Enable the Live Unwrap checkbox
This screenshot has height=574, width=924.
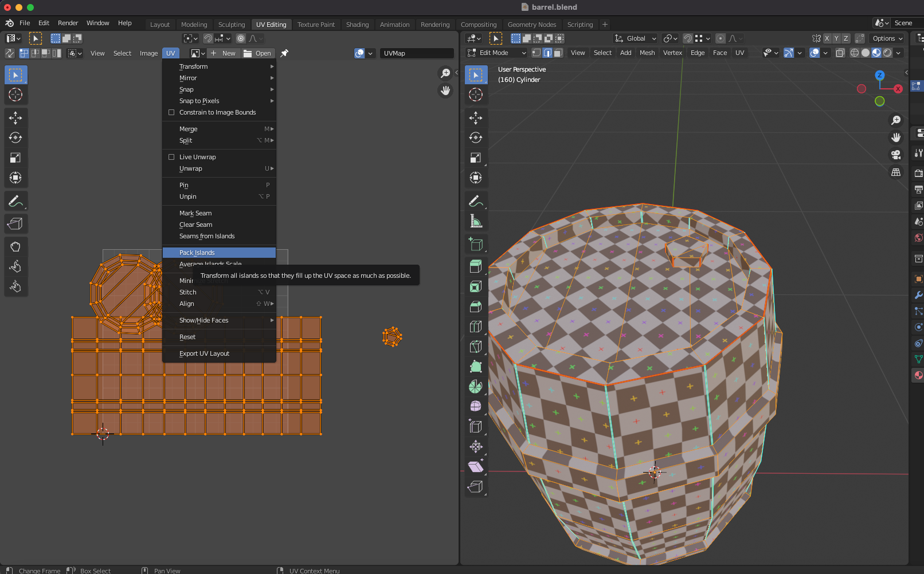tap(171, 157)
